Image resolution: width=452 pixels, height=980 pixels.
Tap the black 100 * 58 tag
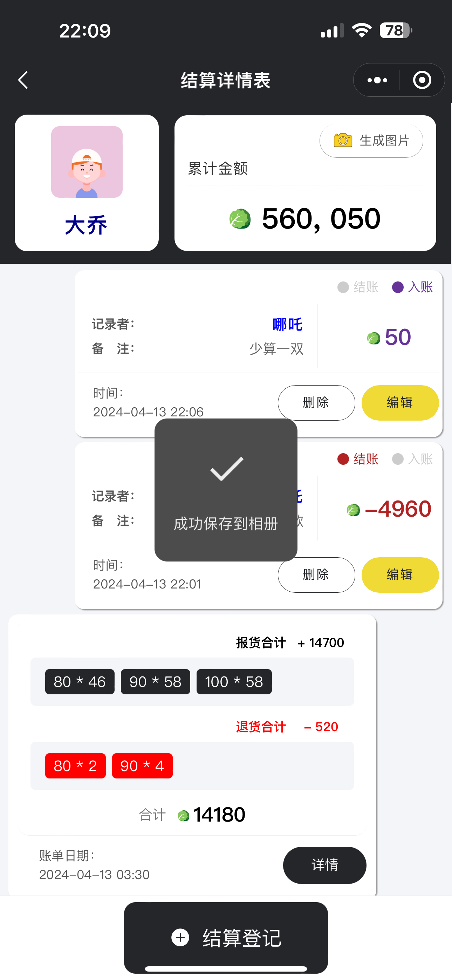coord(234,682)
